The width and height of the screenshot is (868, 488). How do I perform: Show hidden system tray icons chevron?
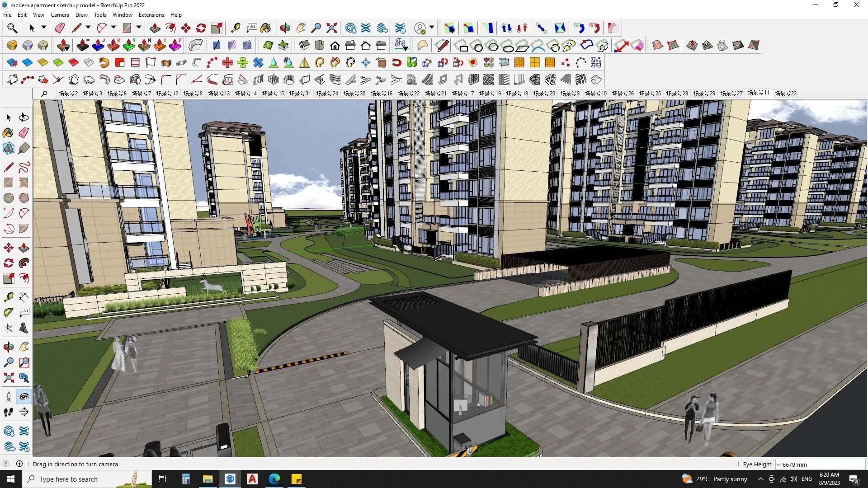(760, 479)
